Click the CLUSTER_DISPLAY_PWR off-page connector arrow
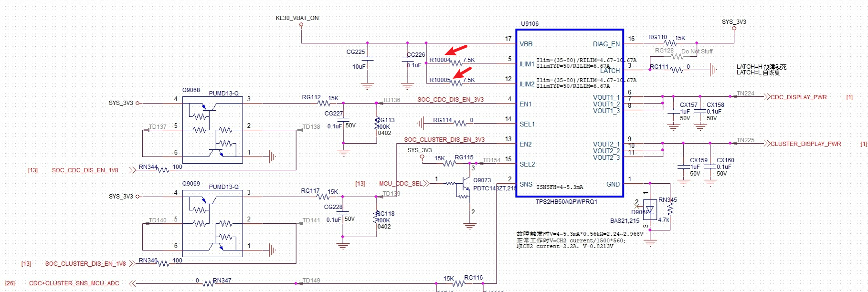The height and width of the screenshot is (292, 868). pyautogui.click(x=767, y=144)
